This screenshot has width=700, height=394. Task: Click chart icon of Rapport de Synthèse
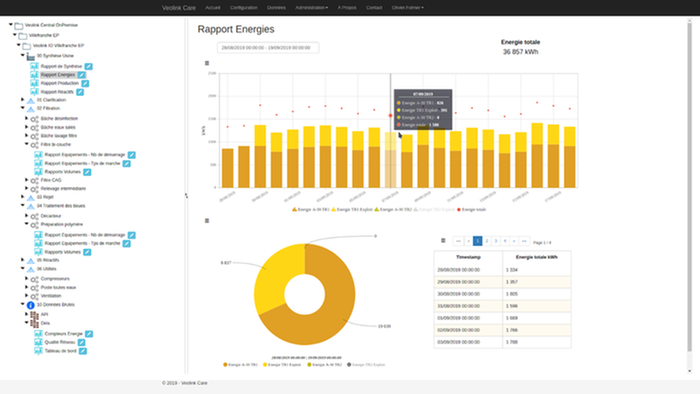click(x=34, y=66)
